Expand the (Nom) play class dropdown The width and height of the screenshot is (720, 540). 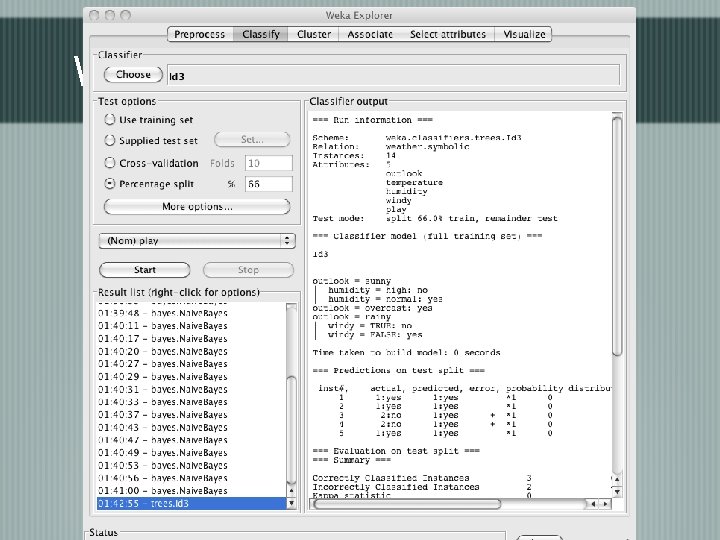[197, 241]
